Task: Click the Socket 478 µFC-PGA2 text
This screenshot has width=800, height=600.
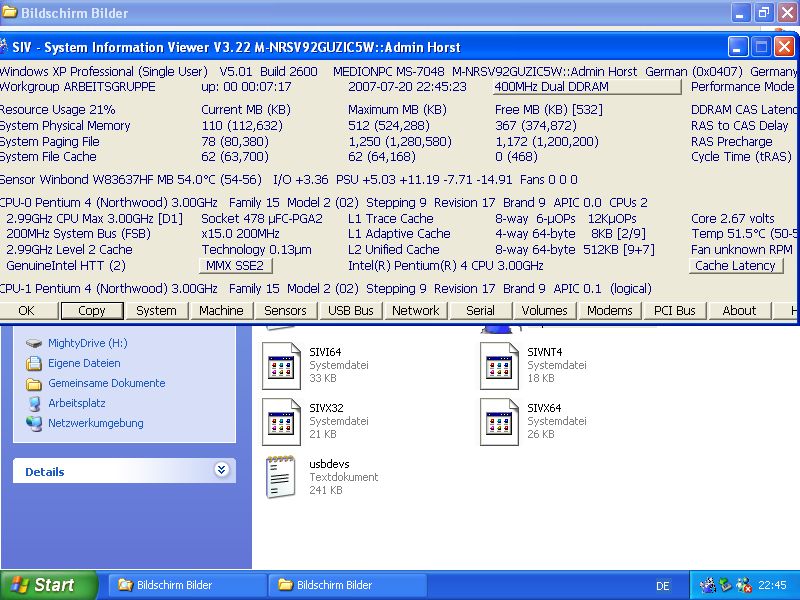Action: tap(262, 219)
